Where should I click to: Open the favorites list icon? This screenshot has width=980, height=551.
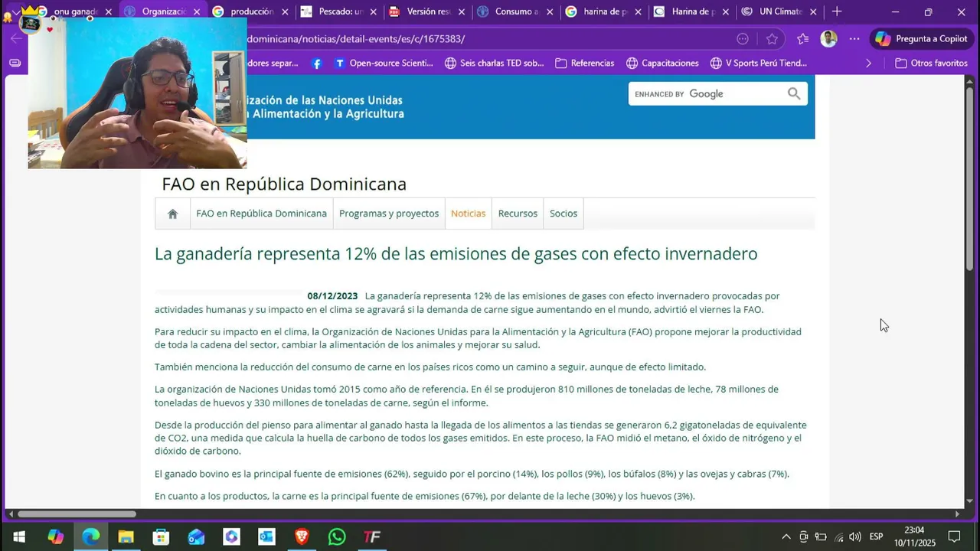[x=802, y=39]
